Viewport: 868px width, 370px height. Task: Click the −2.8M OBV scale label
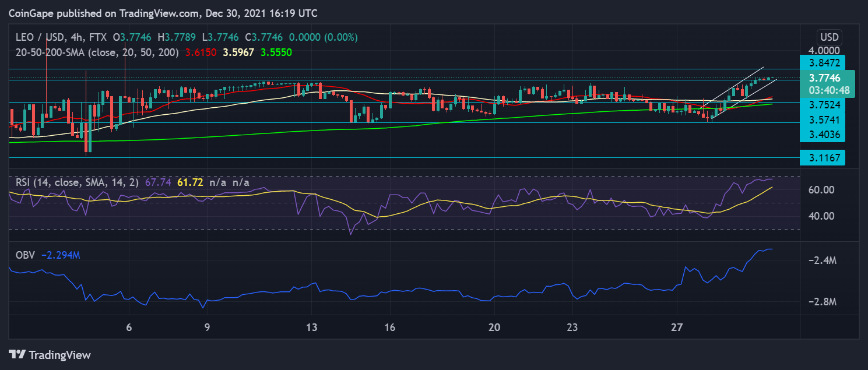pyautogui.click(x=822, y=302)
